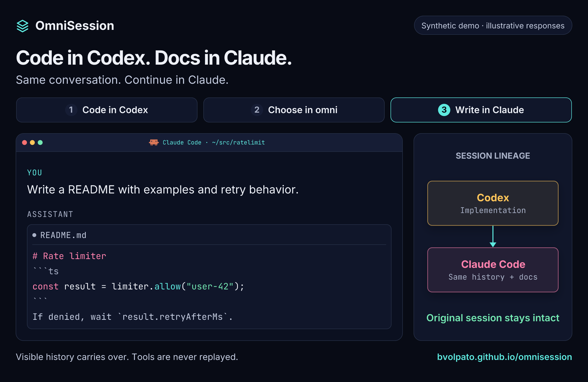
Task: Click the YOU label
Action: tap(35, 173)
